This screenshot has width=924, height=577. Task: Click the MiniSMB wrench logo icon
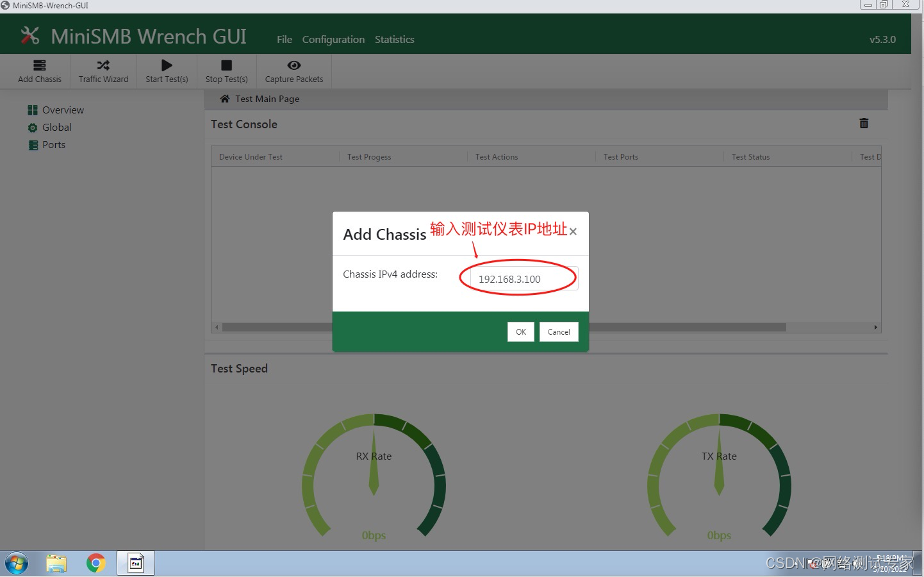coord(29,35)
